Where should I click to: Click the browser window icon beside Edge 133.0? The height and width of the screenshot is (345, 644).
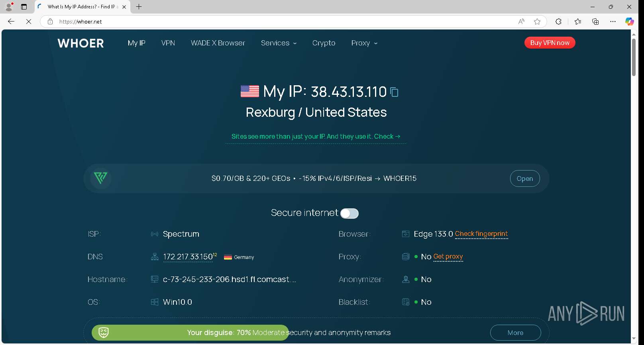tap(406, 234)
